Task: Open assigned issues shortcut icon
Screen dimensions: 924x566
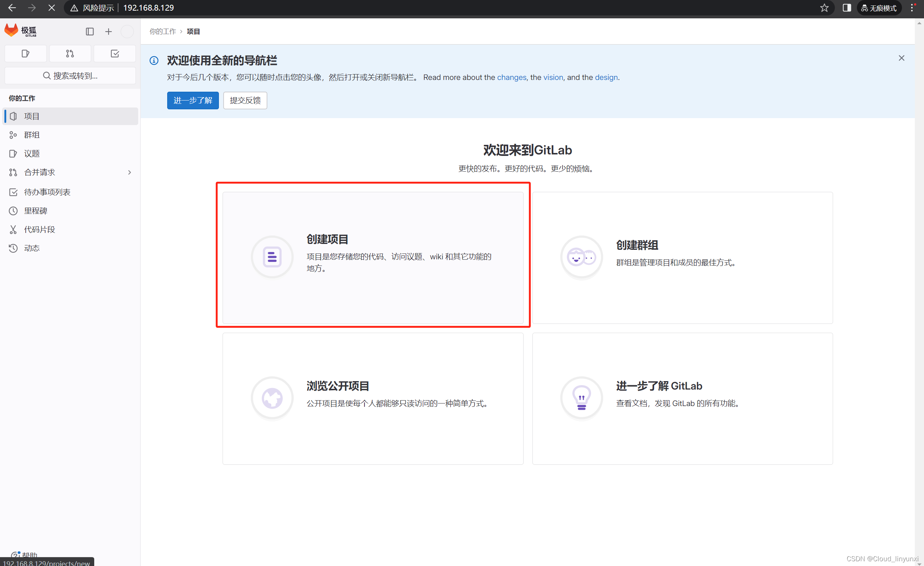Action: tap(26, 54)
